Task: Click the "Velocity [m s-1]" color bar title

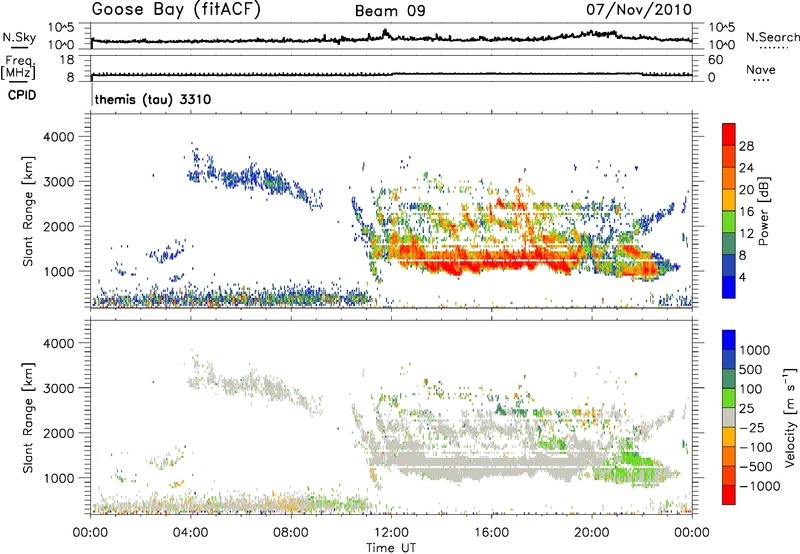Action: tap(790, 417)
